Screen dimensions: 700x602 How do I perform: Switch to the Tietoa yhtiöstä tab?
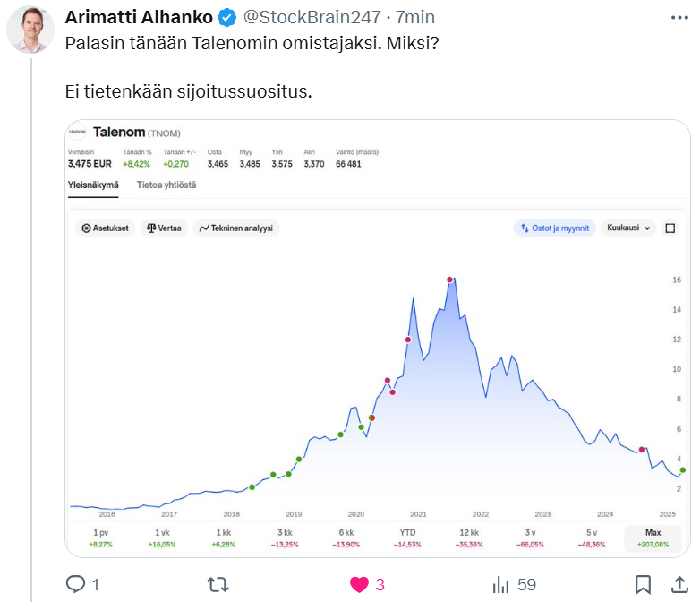point(166,185)
